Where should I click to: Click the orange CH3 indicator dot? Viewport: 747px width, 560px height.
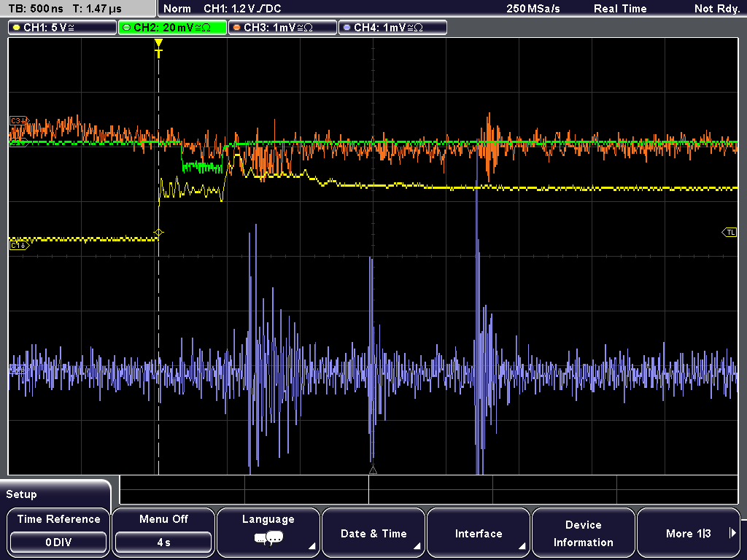click(x=237, y=28)
